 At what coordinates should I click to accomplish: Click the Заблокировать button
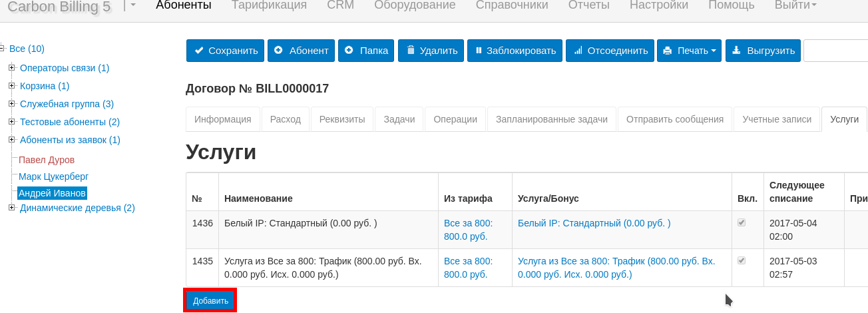click(x=515, y=51)
